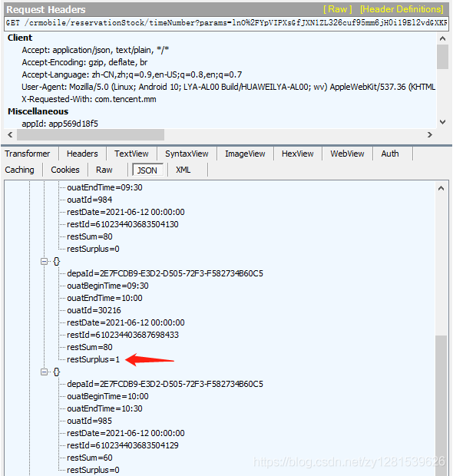Click the GET request URL field
The width and height of the screenshot is (453, 476).
(x=226, y=23)
